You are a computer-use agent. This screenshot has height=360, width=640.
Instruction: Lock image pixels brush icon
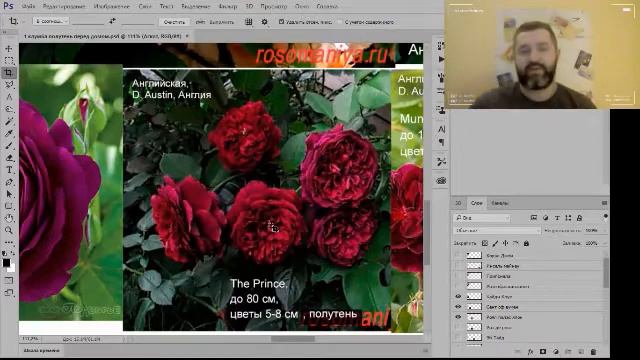[x=495, y=243]
